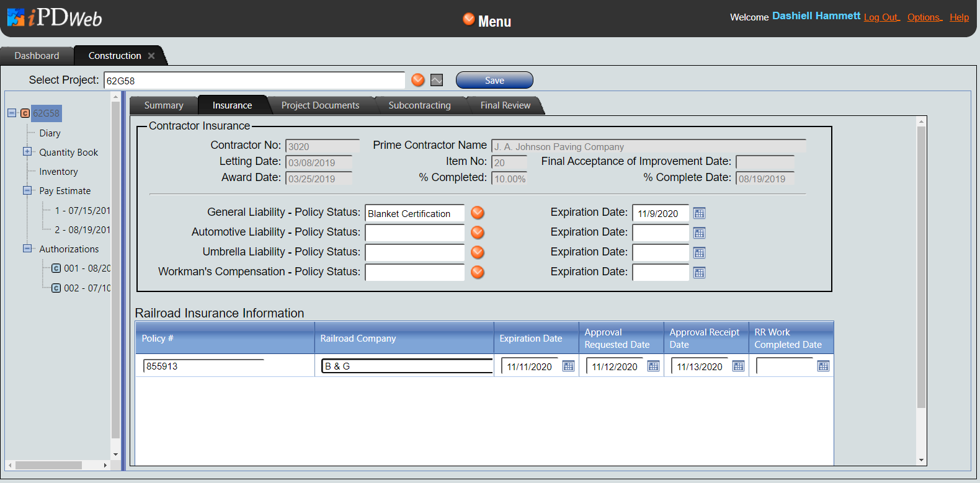Image resolution: width=980 pixels, height=483 pixels.
Task: Click the Policy # input field
Action: 203,366
